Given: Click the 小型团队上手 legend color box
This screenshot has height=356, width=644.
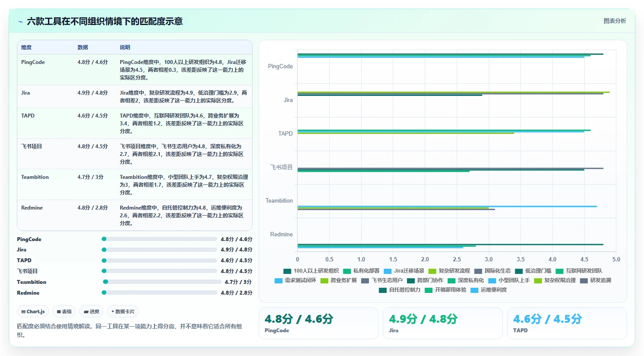Looking at the screenshot, I should pos(492,280).
